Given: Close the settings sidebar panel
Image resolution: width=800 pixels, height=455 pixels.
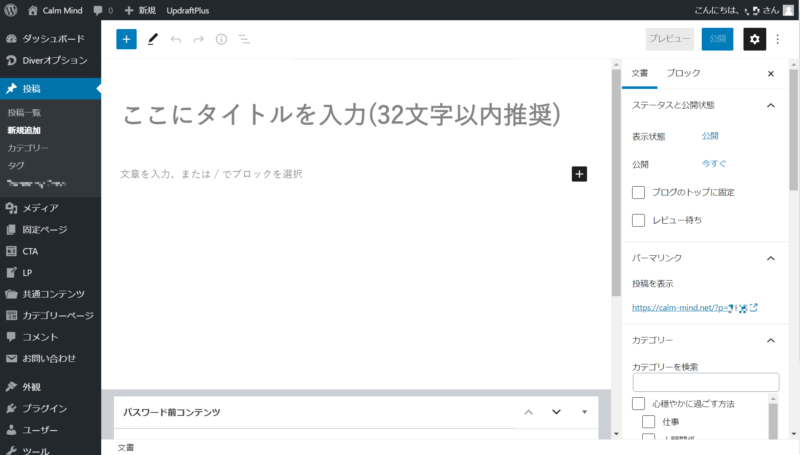Looking at the screenshot, I should pyautogui.click(x=771, y=74).
